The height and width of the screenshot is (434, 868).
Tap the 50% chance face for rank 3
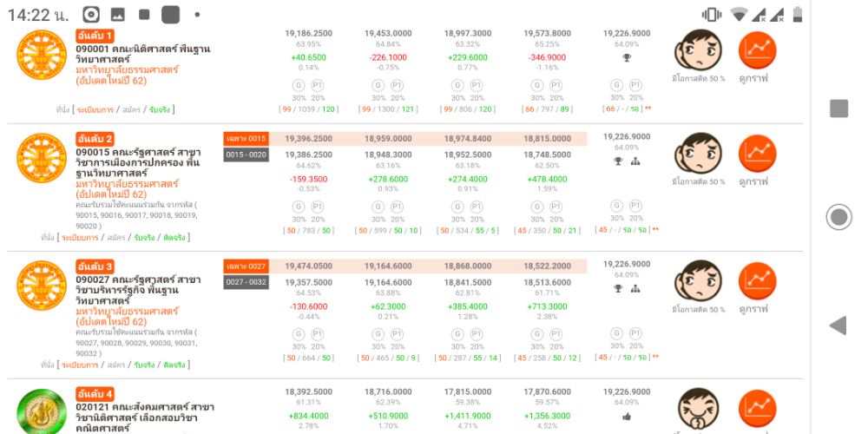pyautogui.click(x=698, y=281)
